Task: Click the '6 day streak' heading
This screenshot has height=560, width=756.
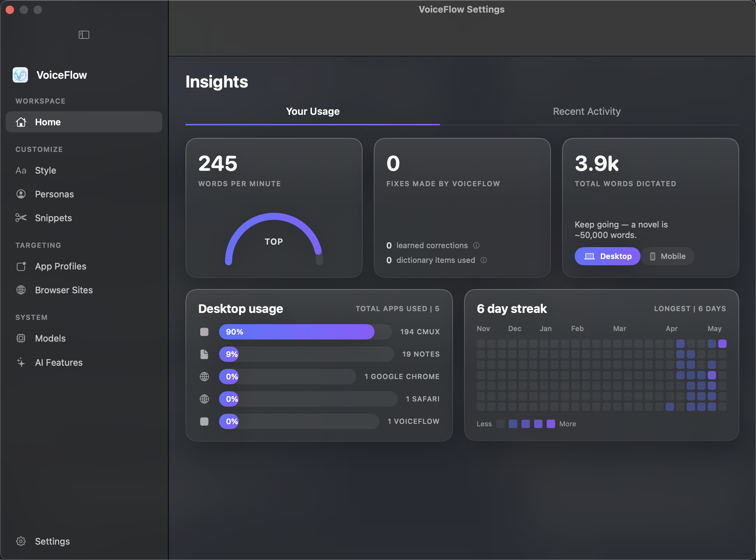Action: click(512, 309)
